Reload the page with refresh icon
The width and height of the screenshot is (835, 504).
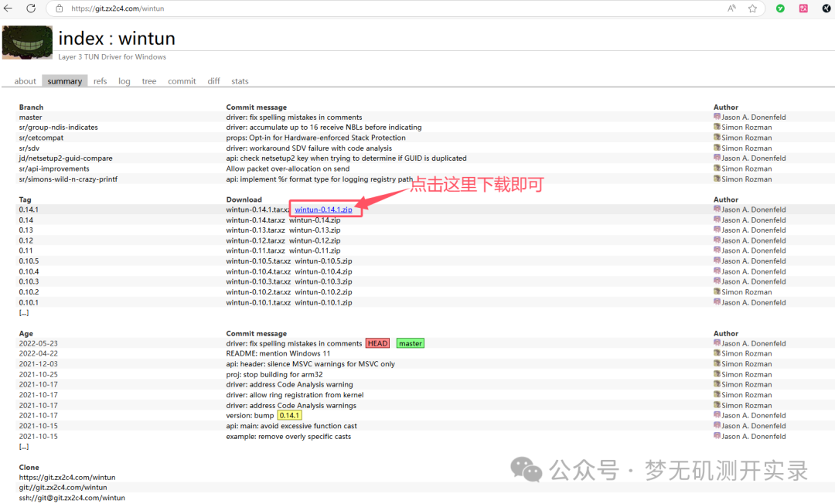(31, 9)
